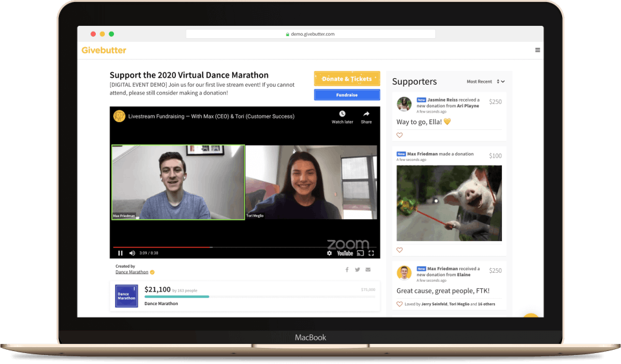
Task: Click the Ari Playne donor name
Action: tap(468, 106)
